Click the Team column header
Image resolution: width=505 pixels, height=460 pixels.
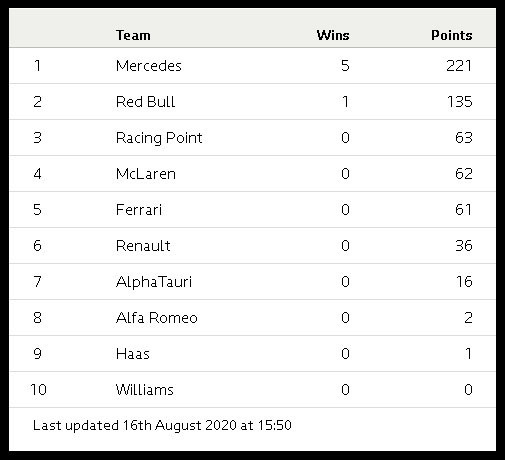133,35
